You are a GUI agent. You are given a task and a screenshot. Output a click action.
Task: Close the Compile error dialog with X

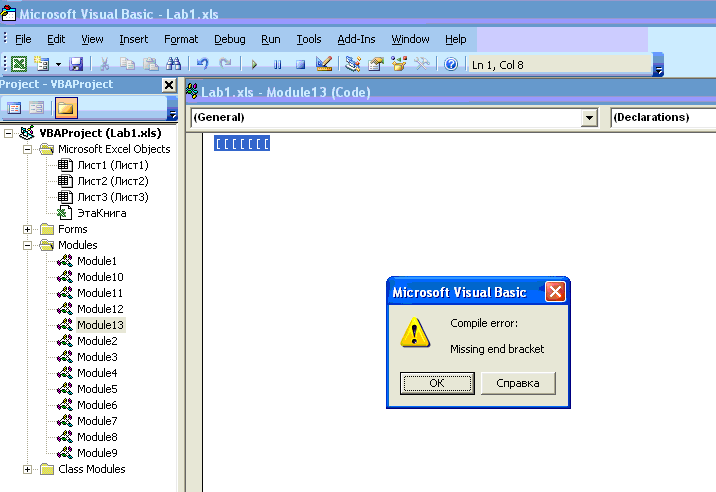(555, 292)
